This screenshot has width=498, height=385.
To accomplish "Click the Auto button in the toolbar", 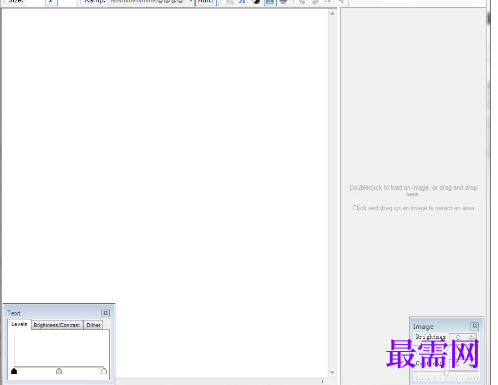I will pos(206,2).
